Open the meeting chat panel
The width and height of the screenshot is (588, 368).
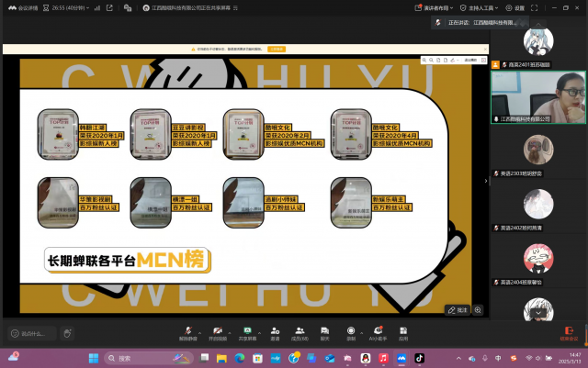point(324,331)
